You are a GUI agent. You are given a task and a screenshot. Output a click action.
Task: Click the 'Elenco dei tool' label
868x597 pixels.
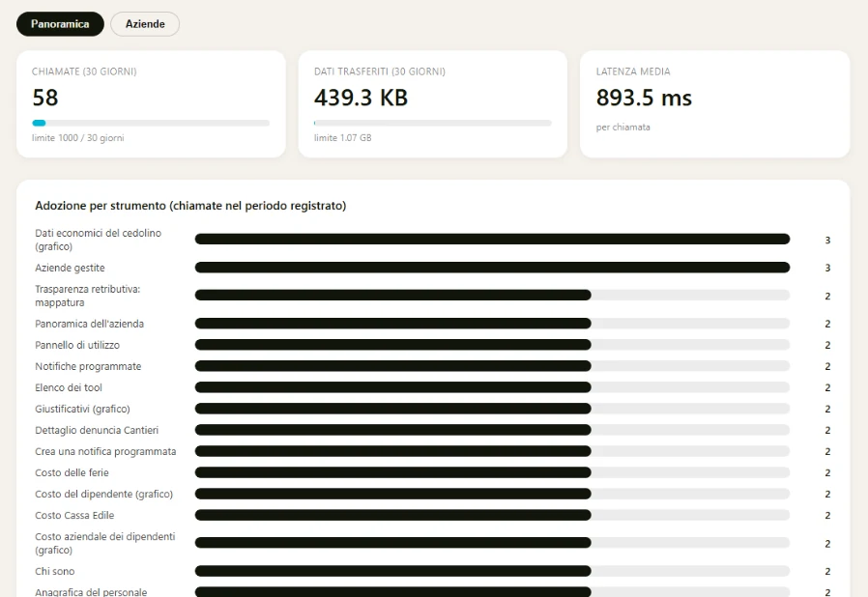[x=69, y=387]
